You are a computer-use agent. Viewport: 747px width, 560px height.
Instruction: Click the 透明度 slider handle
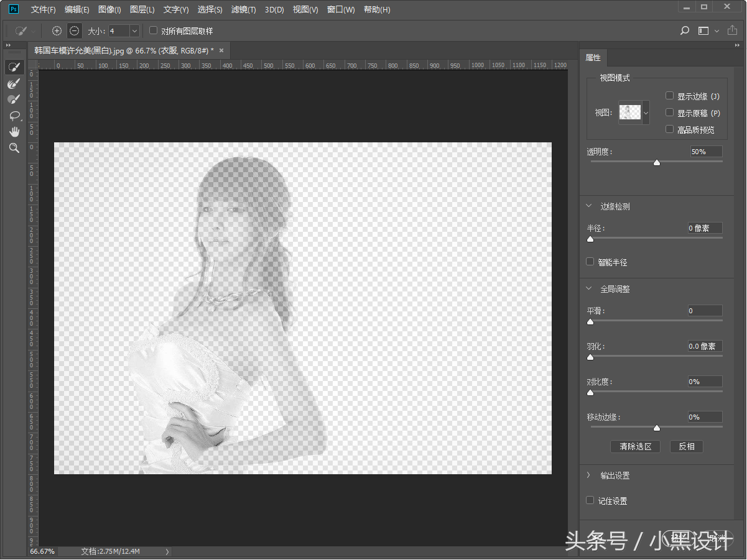click(656, 163)
